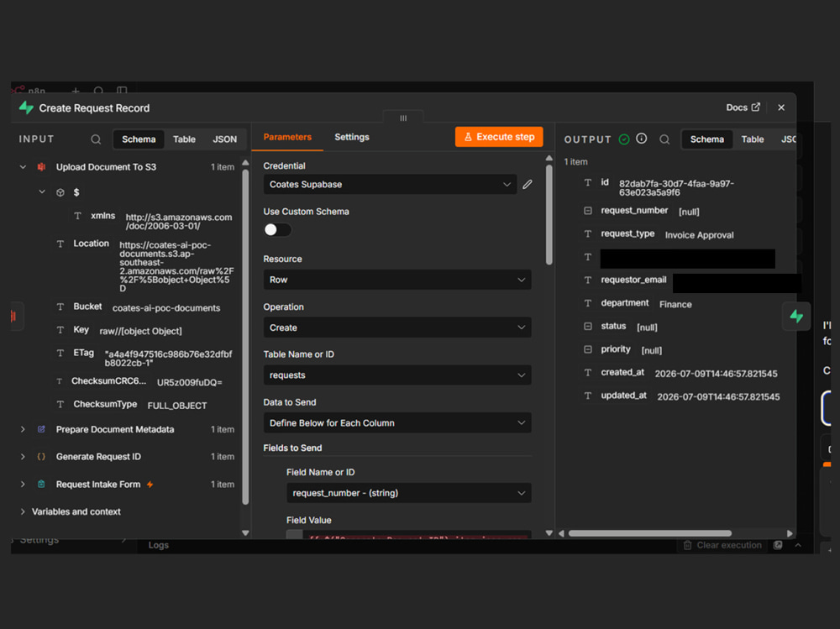The height and width of the screenshot is (629, 840).
Task: Select OUTPUT Table view
Action: click(x=753, y=139)
